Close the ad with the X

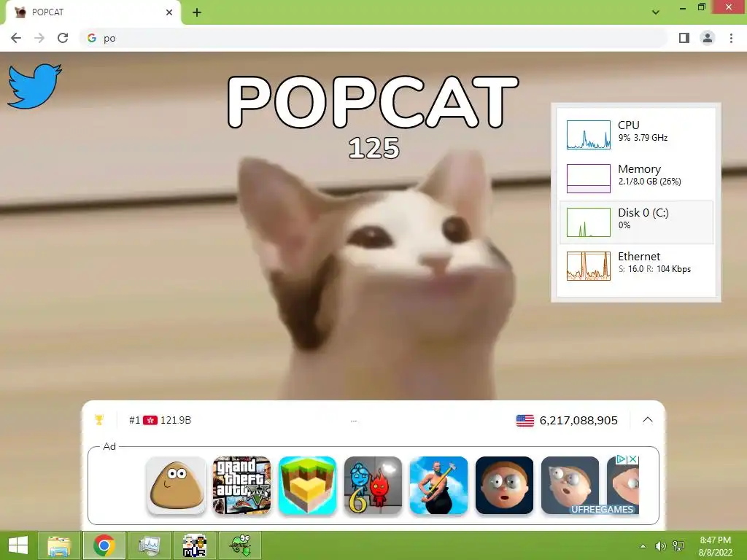click(x=633, y=459)
